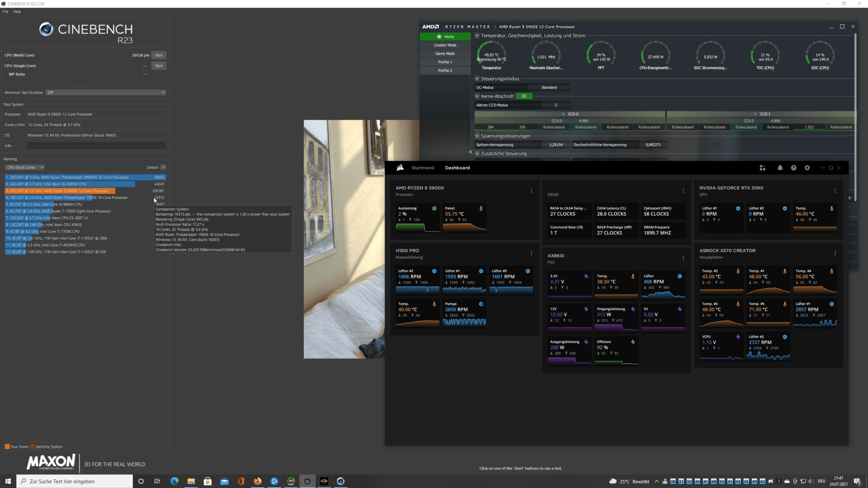
Task: Click green lightning icon on Effizienz tile
Action: [x=633, y=342]
